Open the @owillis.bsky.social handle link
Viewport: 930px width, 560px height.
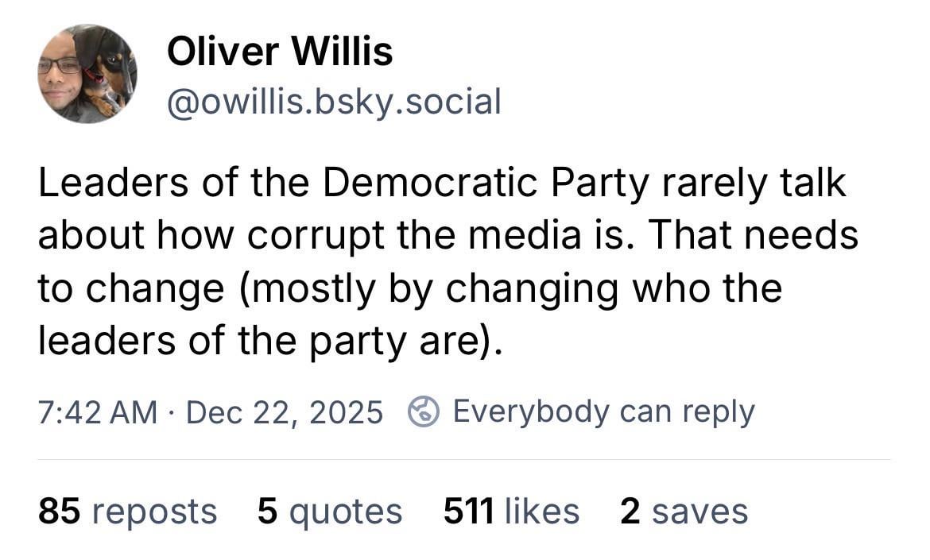click(334, 102)
